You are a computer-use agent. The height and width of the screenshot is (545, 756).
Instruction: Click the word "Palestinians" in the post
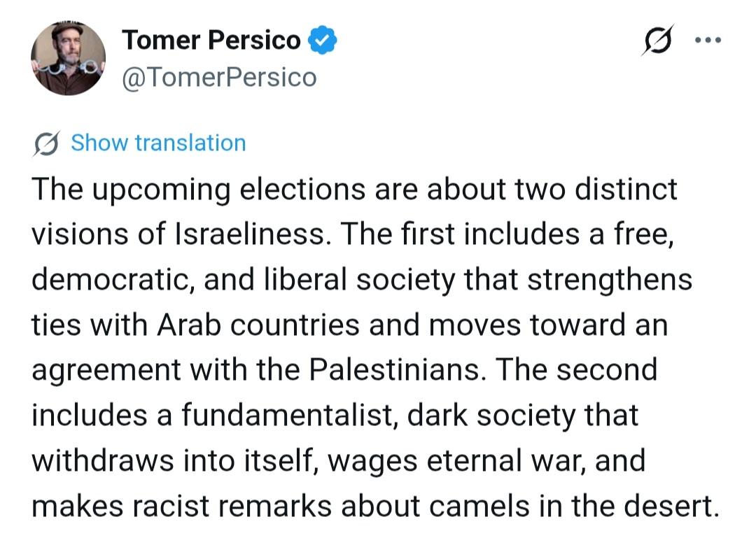406,369
